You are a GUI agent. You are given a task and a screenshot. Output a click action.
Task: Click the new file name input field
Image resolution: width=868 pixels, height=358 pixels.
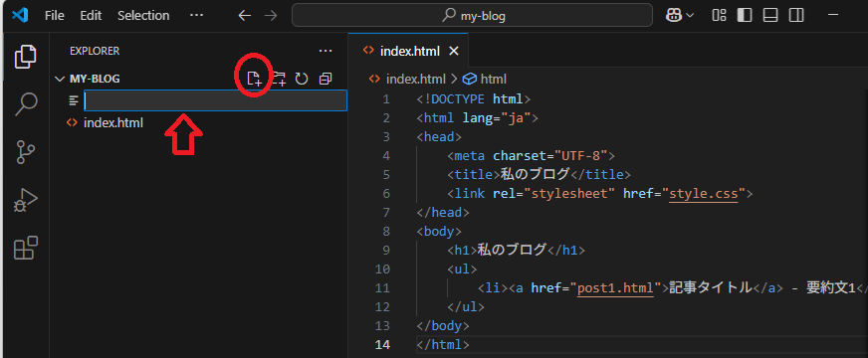pos(215,100)
